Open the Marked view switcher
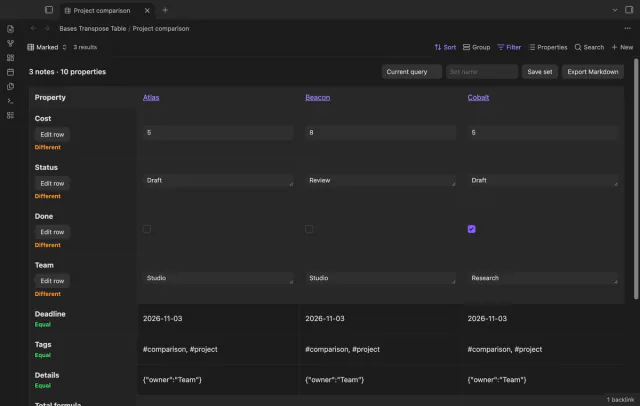Viewport: 640px width, 406px height. click(47, 47)
